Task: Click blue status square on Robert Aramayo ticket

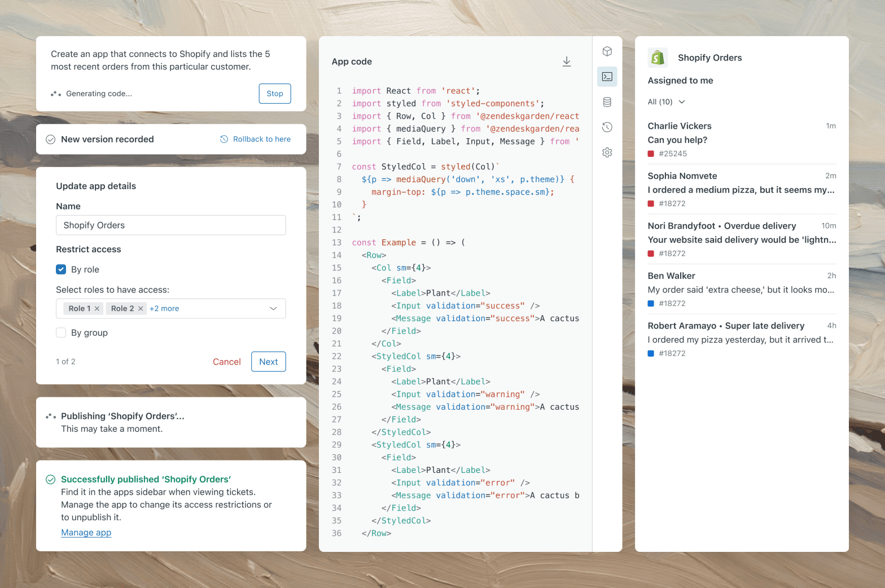Action: [x=651, y=353]
